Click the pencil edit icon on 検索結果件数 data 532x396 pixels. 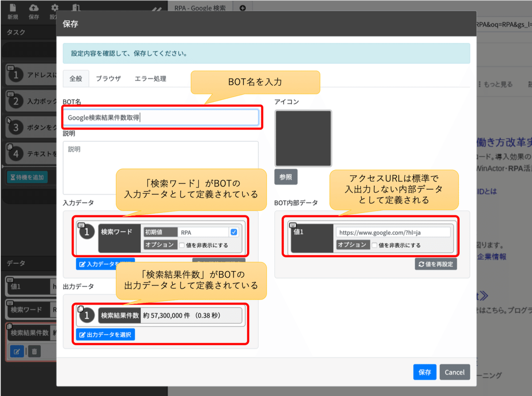[x=17, y=351]
